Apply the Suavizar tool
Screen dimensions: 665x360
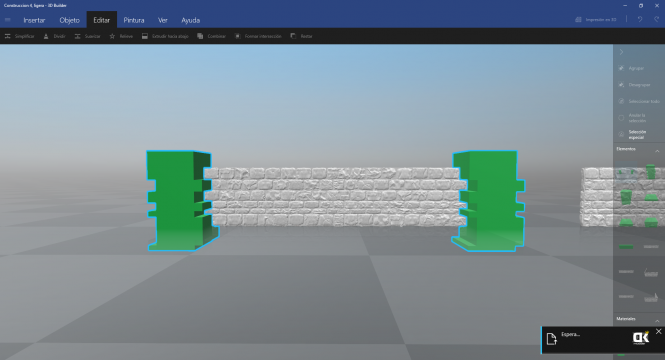click(x=87, y=36)
